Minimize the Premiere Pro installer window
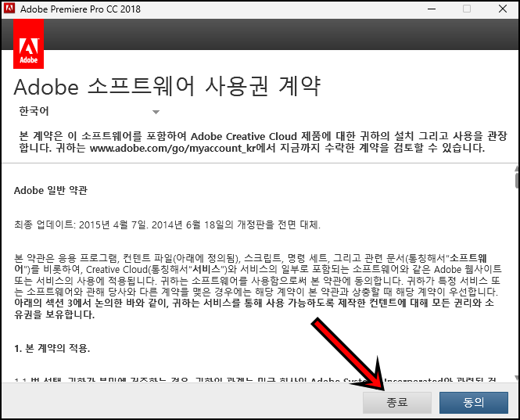 432,9
